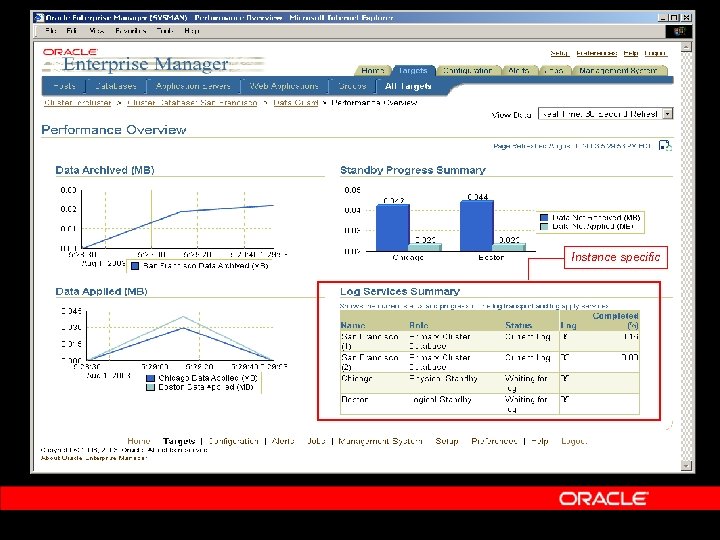Switch to the Targets tab
Screen dimensions: 720x540
click(413, 71)
